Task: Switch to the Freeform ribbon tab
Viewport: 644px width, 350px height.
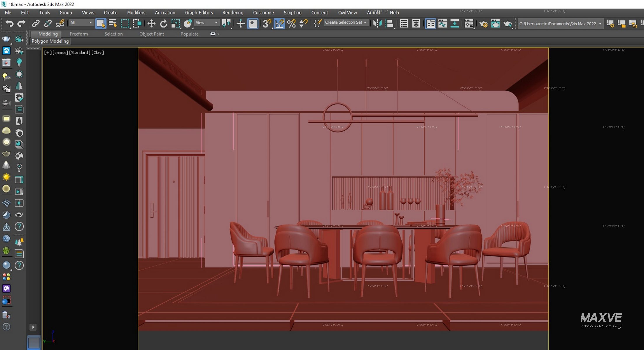Action: click(x=79, y=34)
